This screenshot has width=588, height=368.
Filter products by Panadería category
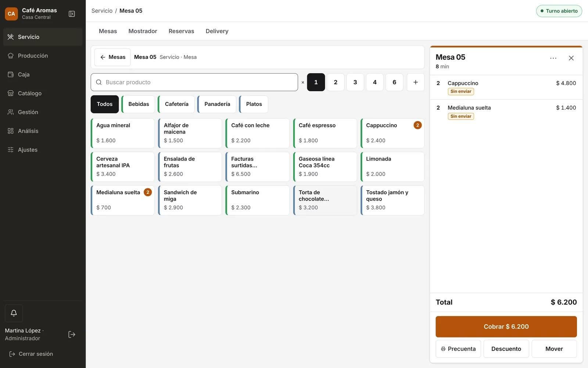(x=217, y=104)
